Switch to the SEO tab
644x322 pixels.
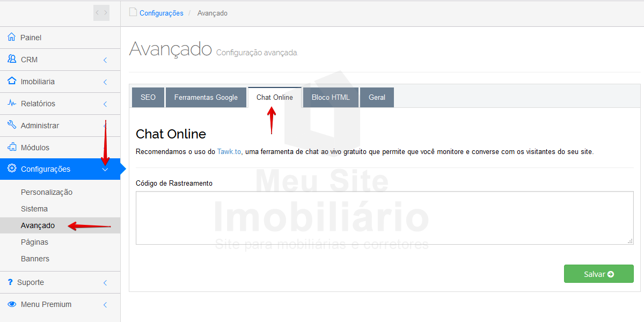pyautogui.click(x=148, y=98)
